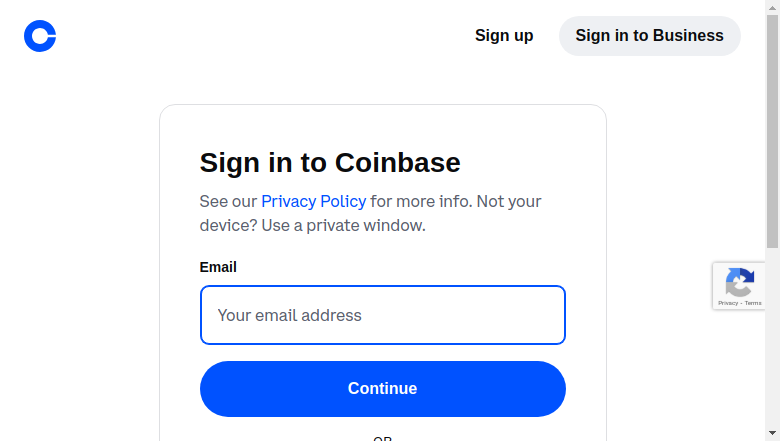The width and height of the screenshot is (780, 441).
Task: Click the OR divider below Continue
Action: [383, 438]
